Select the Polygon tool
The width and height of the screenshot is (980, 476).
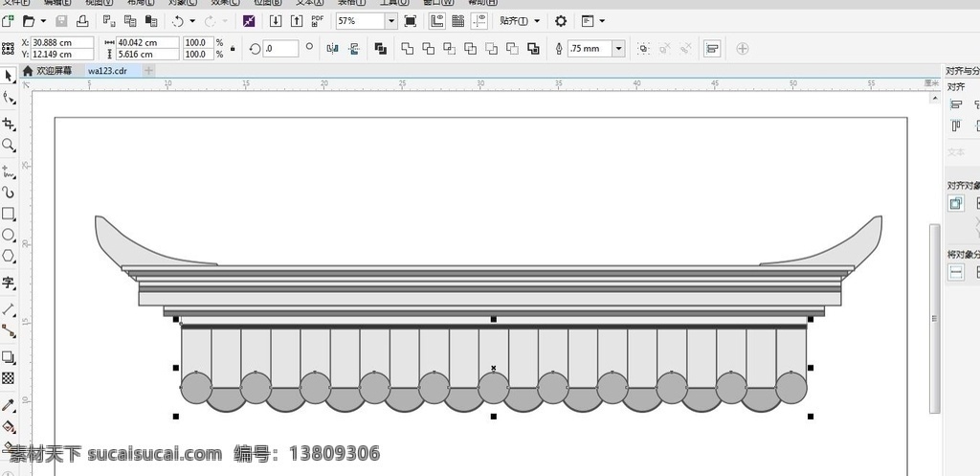pos(8,256)
